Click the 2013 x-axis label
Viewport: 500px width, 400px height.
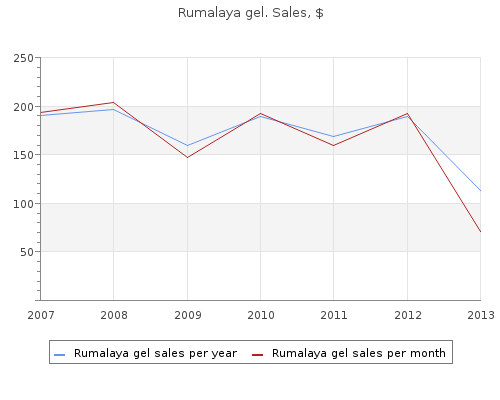481,315
